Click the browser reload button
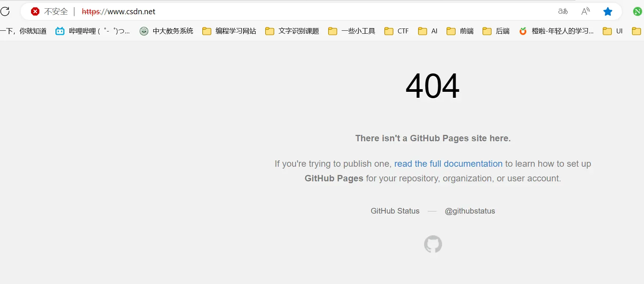The image size is (644, 284). point(5,11)
